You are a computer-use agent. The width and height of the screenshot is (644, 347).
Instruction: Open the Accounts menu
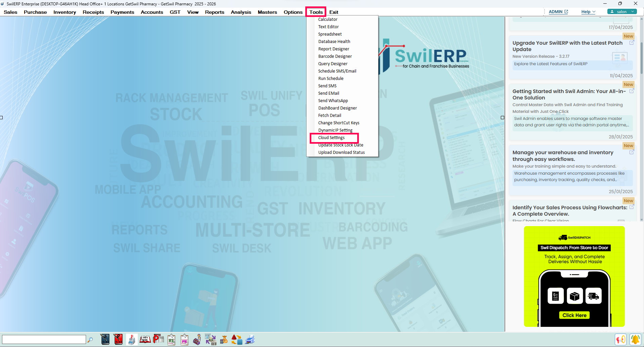pos(152,12)
